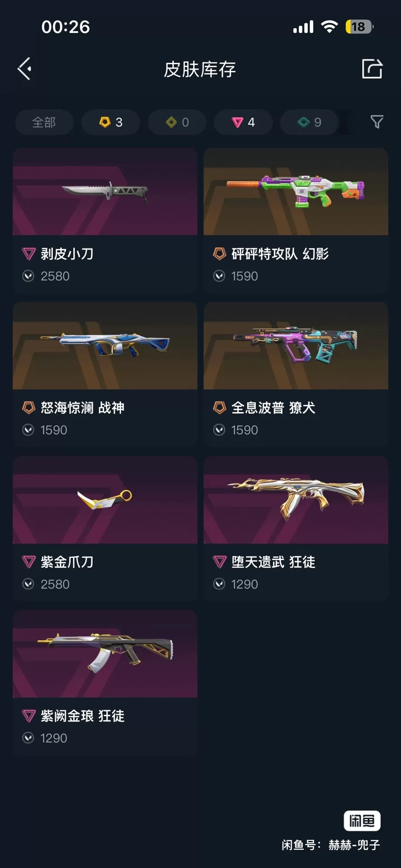The width and height of the screenshot is (401, 868).
Task: Open the 紫金爪刀 karambit thumbnail
Action: point(105,500)
